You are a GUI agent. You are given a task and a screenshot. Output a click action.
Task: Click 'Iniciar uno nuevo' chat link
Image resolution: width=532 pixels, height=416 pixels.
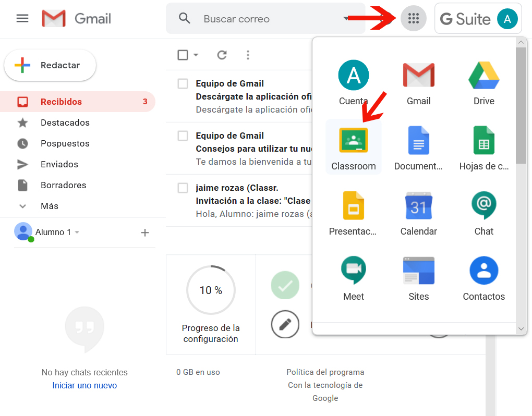84,385
